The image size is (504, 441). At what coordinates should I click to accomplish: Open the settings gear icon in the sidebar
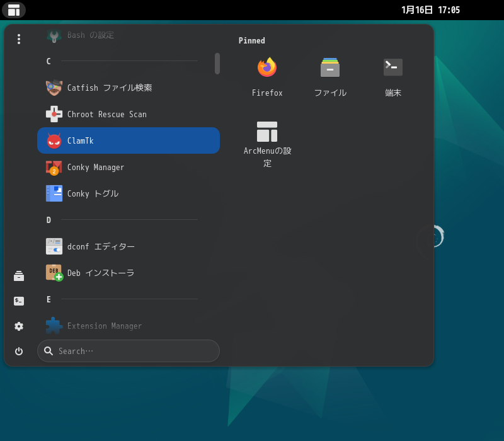[19, 326]
